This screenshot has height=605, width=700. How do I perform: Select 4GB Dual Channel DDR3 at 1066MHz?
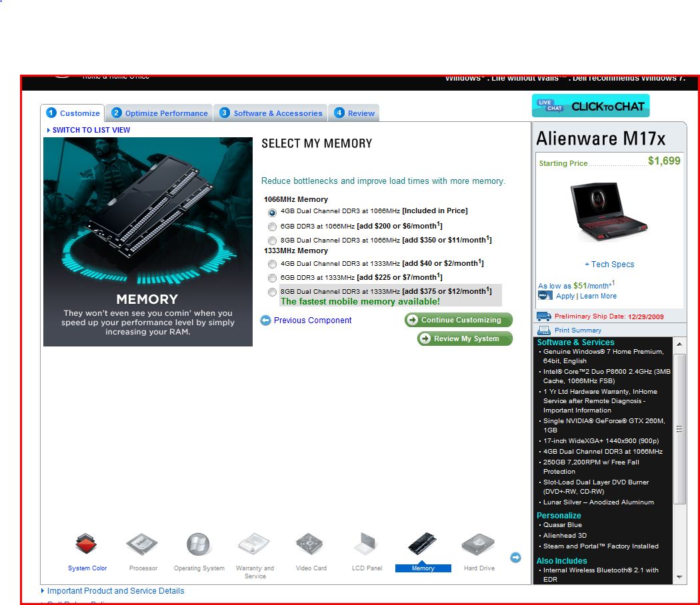pyautogui.click(x=272, y=213)
